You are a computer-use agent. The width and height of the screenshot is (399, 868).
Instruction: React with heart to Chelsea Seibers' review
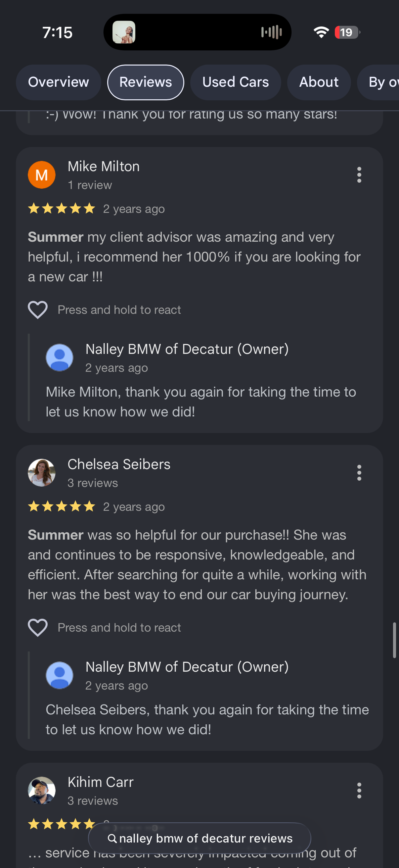click(x=38, y=627)
